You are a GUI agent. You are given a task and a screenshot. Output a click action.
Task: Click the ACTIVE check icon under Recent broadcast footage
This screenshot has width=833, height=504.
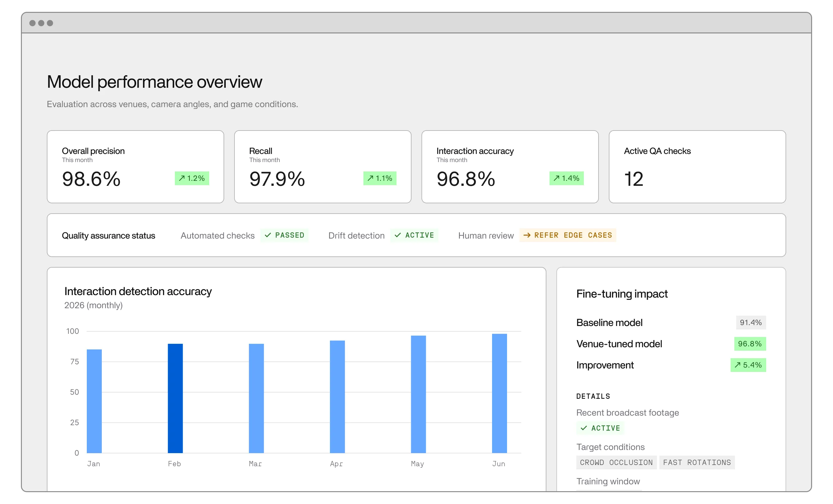point(584,428)
